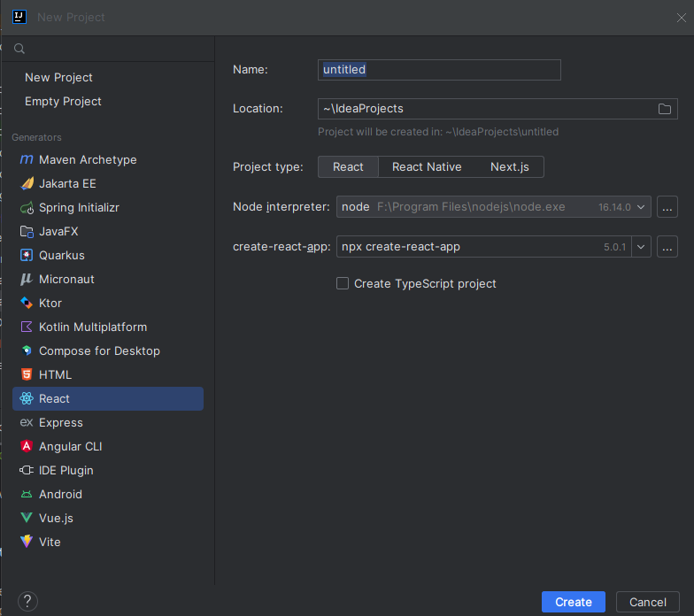Select New Project in sidebar

(58, 78)
